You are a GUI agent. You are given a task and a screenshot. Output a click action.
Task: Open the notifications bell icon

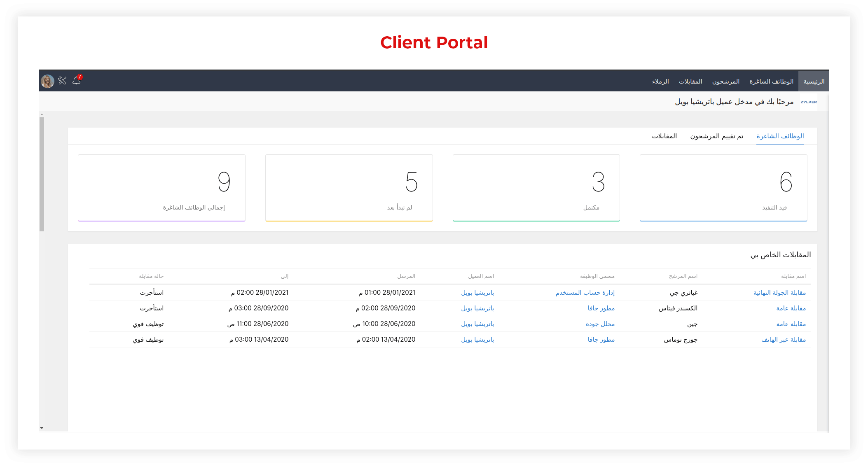click(x=77, y=81)
